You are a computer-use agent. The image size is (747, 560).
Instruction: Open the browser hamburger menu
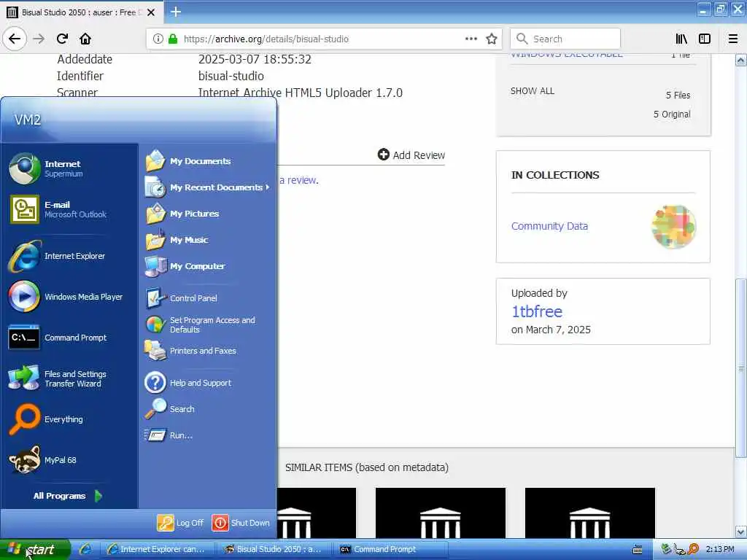click(x=732, y=39)
